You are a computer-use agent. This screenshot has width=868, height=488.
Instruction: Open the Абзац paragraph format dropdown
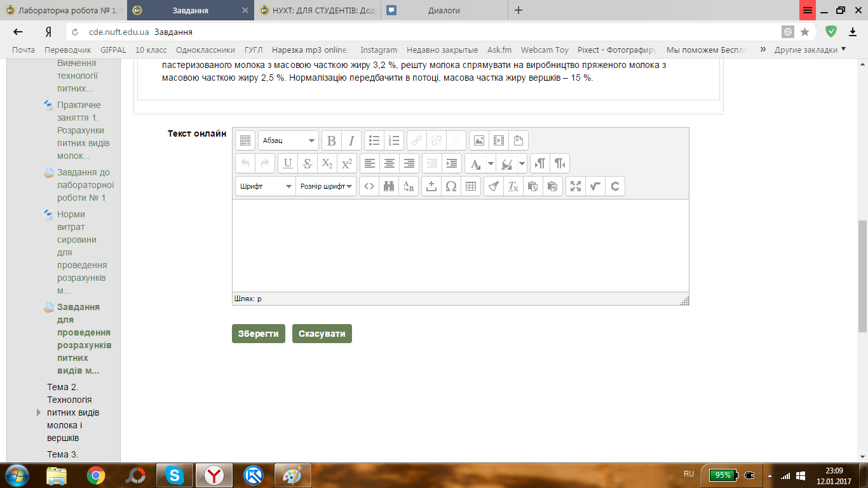pyautogui.click(x=288, y=140)
